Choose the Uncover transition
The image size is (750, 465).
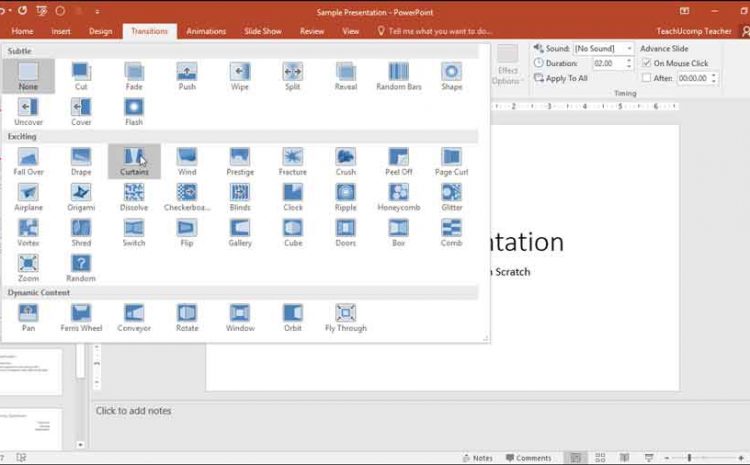click(x=28, y=111)
